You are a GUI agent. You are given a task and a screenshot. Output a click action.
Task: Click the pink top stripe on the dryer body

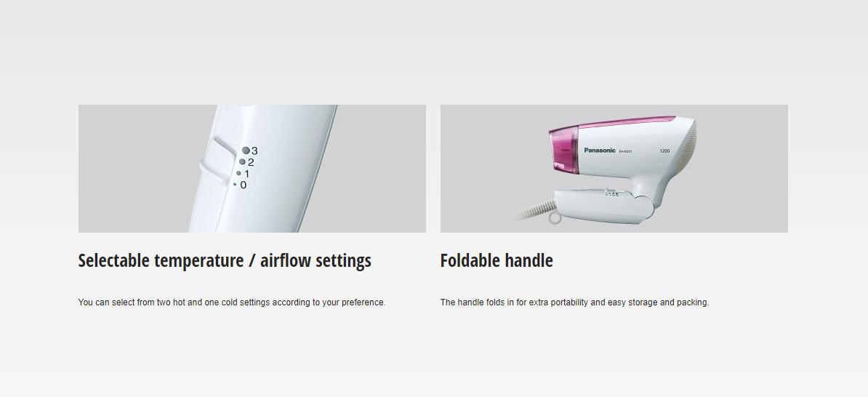(612, 122)
